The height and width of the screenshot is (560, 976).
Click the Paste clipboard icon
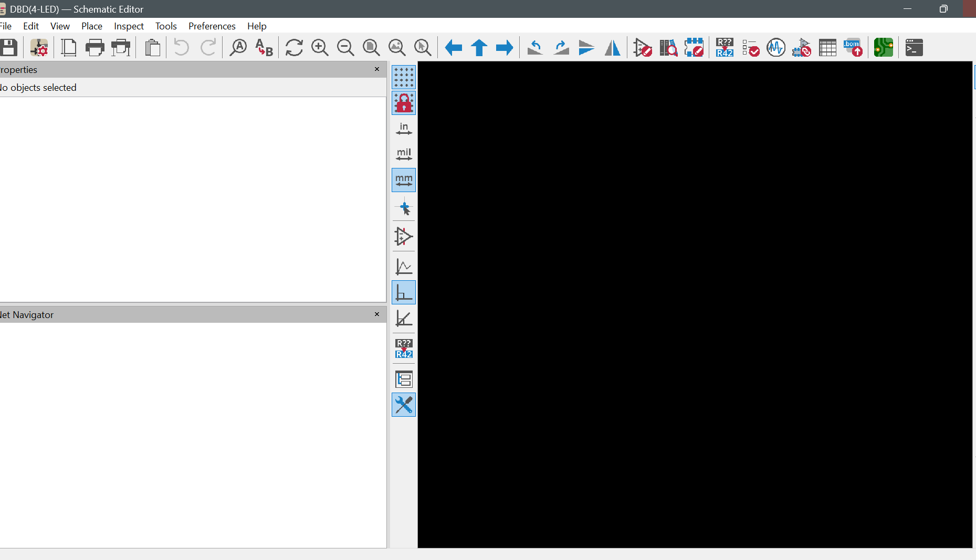[153, 48]
